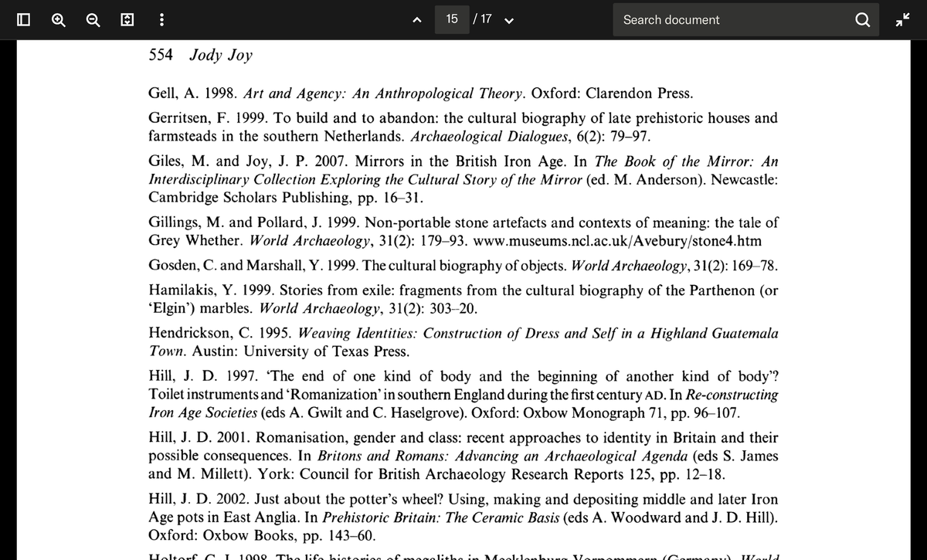927x560 pixels.
Task: Go to previous page with up chevron
Action: click(x=417, y=20)
